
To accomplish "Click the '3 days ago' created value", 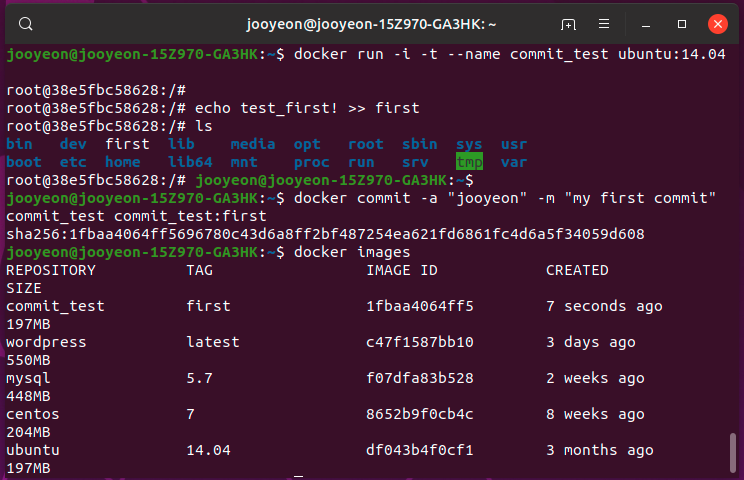I will pyautogui.click(x=591, y=342).
